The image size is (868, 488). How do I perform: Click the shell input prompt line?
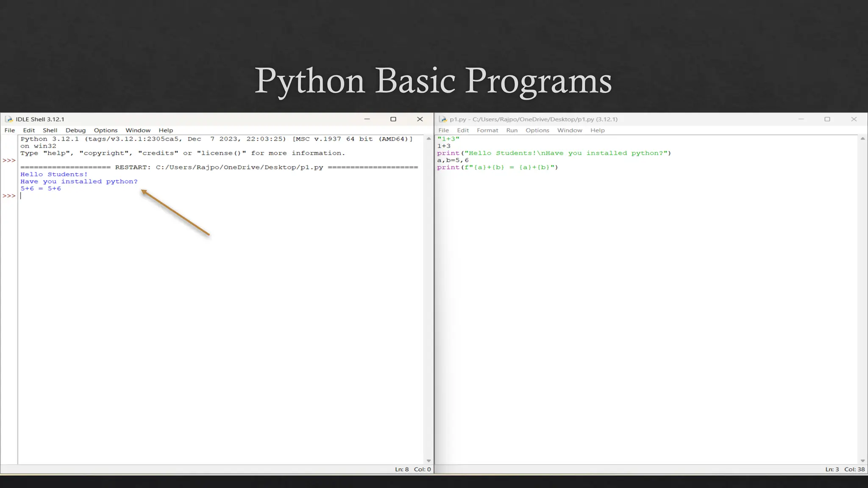[x=127, y=196]
